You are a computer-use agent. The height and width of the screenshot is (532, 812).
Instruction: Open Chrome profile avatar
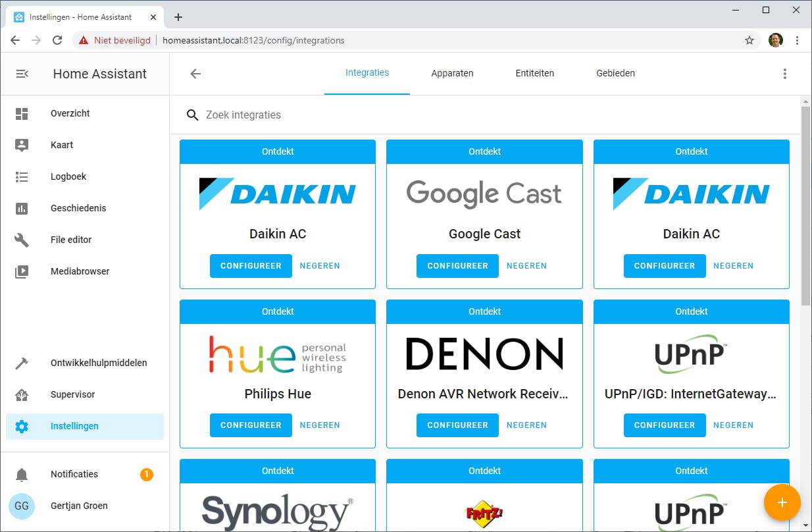(775, 40)
